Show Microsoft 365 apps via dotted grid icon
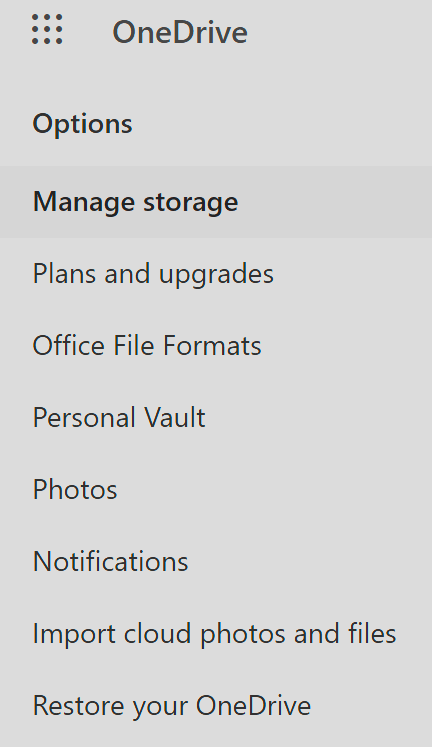The image size is (432, 747). (x=47, y=30)
